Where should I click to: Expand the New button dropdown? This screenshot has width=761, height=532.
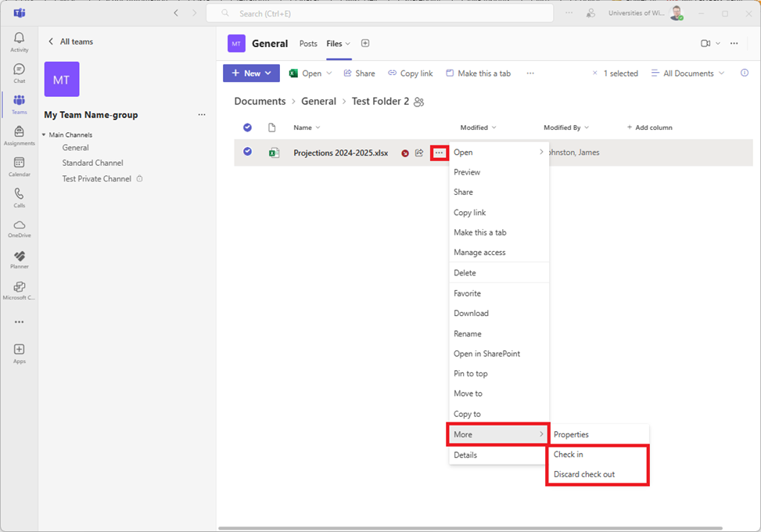268,74
